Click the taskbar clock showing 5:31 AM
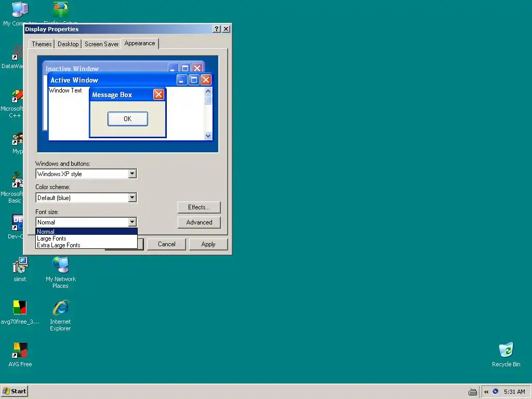 514,392
